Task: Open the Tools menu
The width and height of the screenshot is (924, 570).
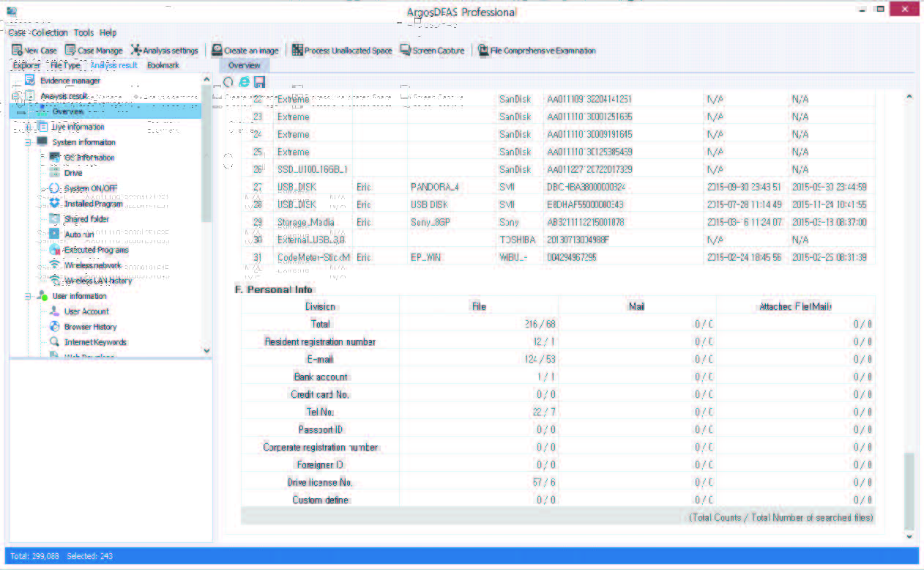Action: [x=83, y=32]
